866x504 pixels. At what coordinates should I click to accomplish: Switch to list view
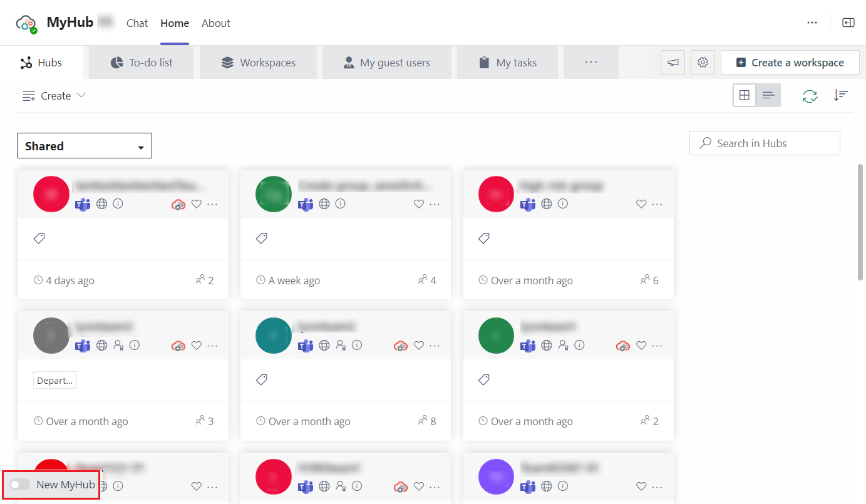click(x=768, y=95)
